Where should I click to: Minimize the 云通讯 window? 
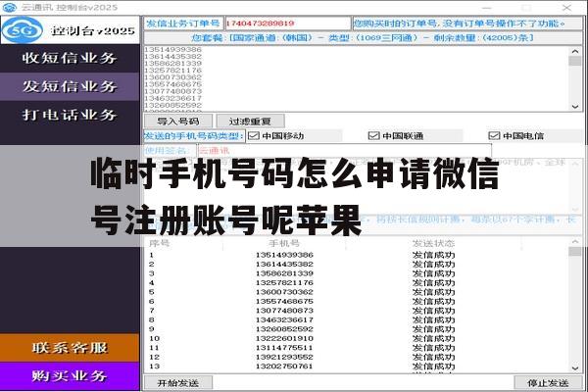tap(487, 7)
